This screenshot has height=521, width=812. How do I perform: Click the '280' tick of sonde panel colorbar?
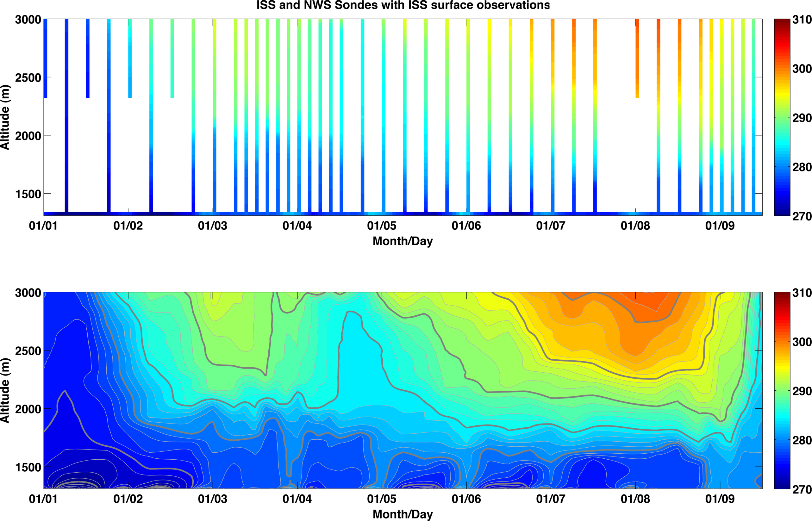pyautogui.click(x=802, y=167)
